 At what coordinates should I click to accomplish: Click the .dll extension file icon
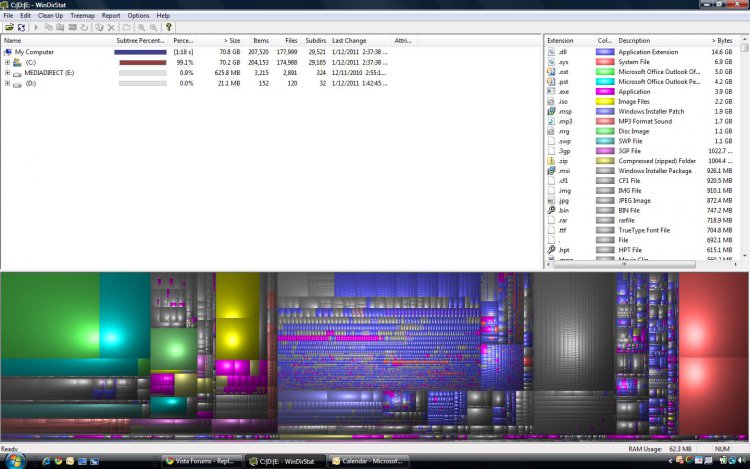click(551, 52)
